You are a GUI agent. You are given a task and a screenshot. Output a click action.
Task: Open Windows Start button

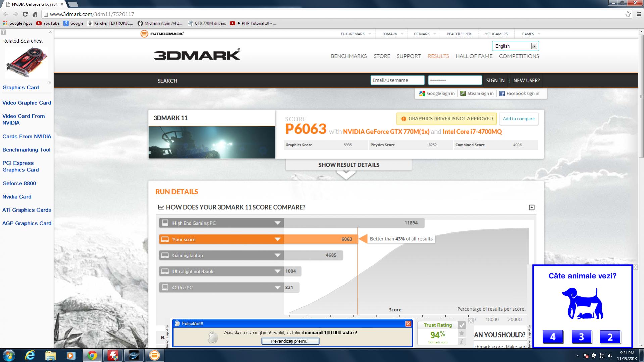pyautogui.click(x=9, y=355)
